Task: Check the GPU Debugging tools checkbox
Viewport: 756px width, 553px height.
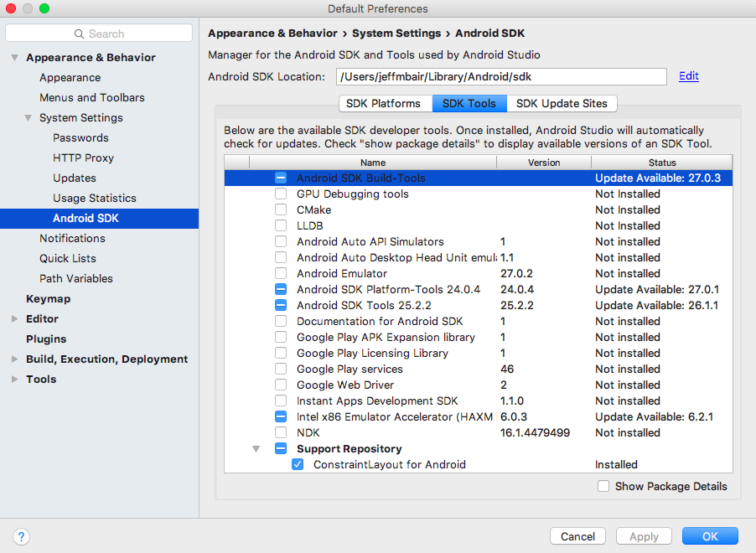Action: [281, 194]
